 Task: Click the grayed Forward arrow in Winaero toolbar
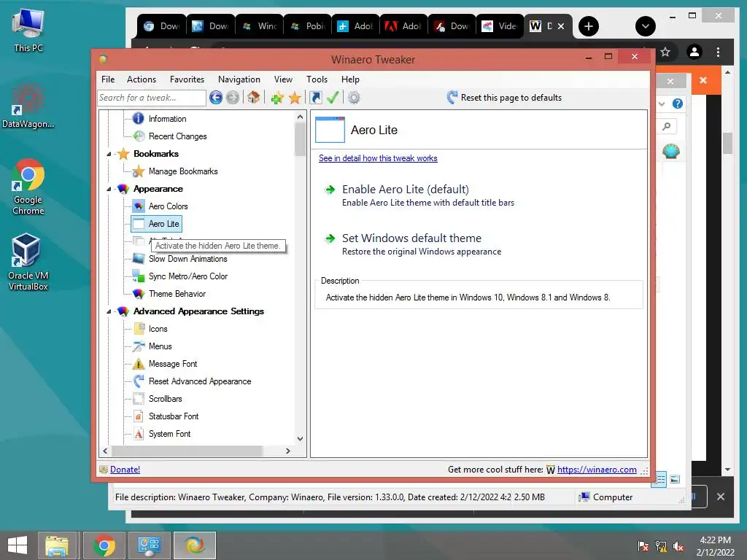tap(233, 98)
